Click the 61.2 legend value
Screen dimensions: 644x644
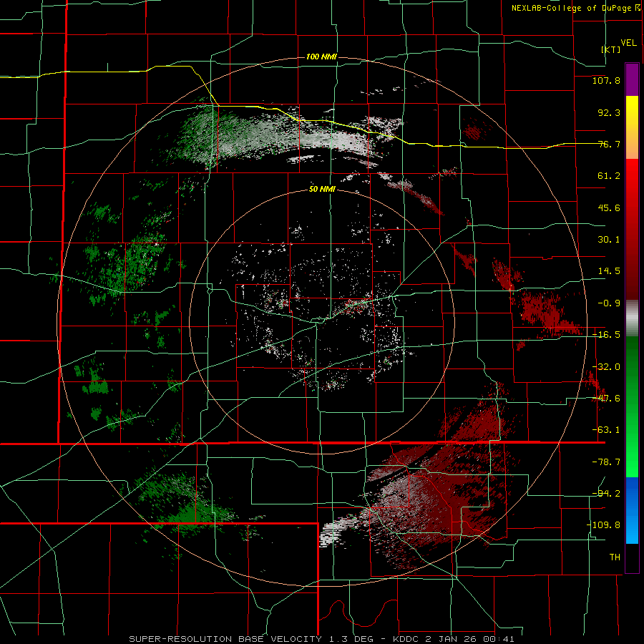[x=609, y=176]
